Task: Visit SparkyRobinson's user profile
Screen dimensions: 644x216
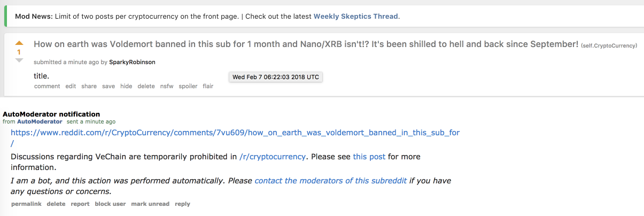Action: tap(132, 62)
